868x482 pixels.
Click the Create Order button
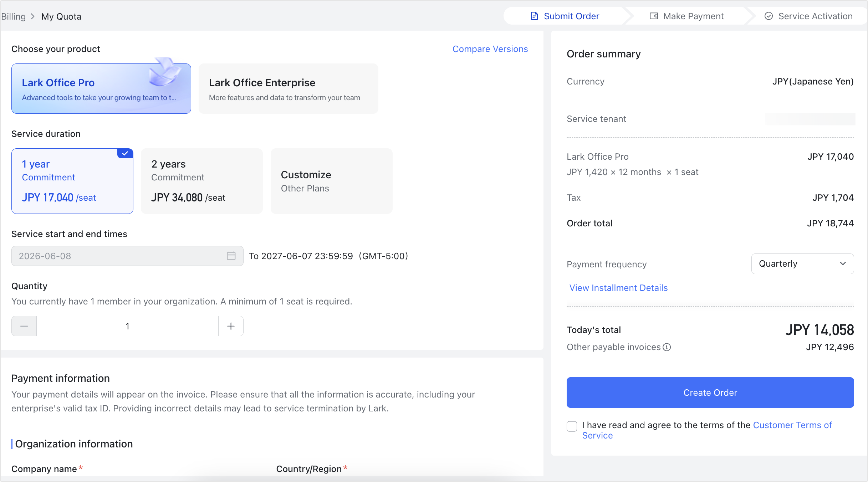[x=710, y=392]
